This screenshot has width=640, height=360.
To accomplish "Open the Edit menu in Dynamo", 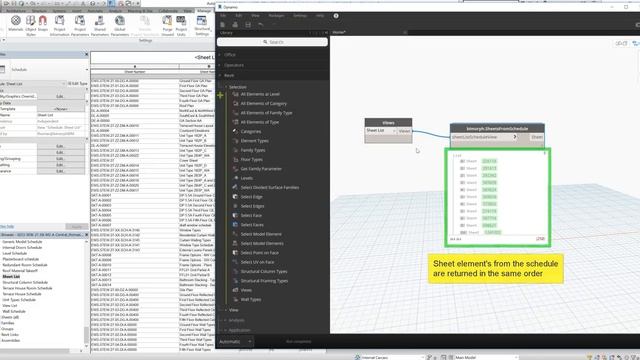I will 239,16.
